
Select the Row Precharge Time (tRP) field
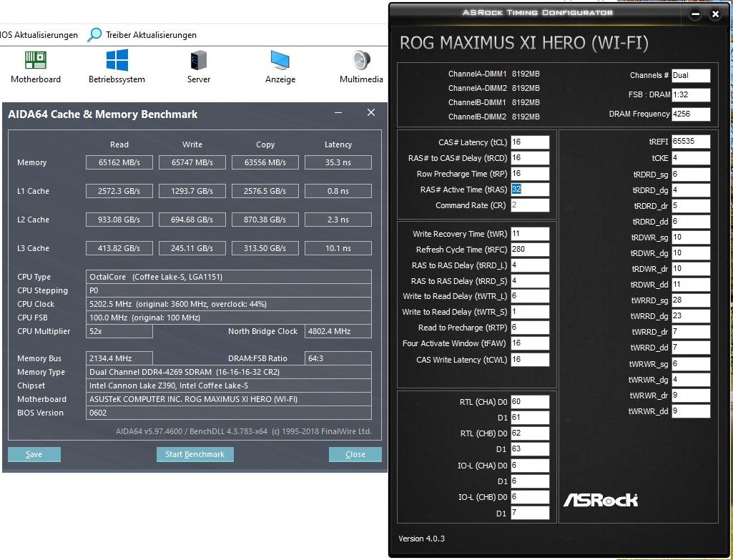click(x=530, y=173)
